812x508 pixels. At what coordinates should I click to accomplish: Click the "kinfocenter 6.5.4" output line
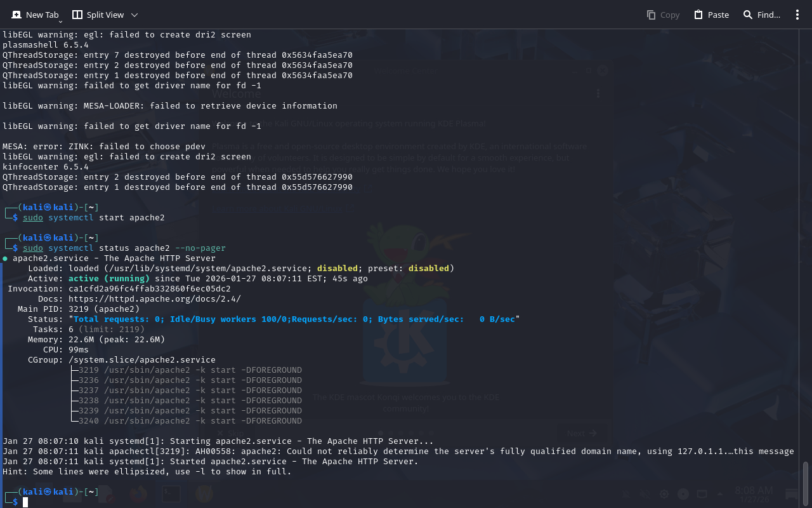(46, 167)
